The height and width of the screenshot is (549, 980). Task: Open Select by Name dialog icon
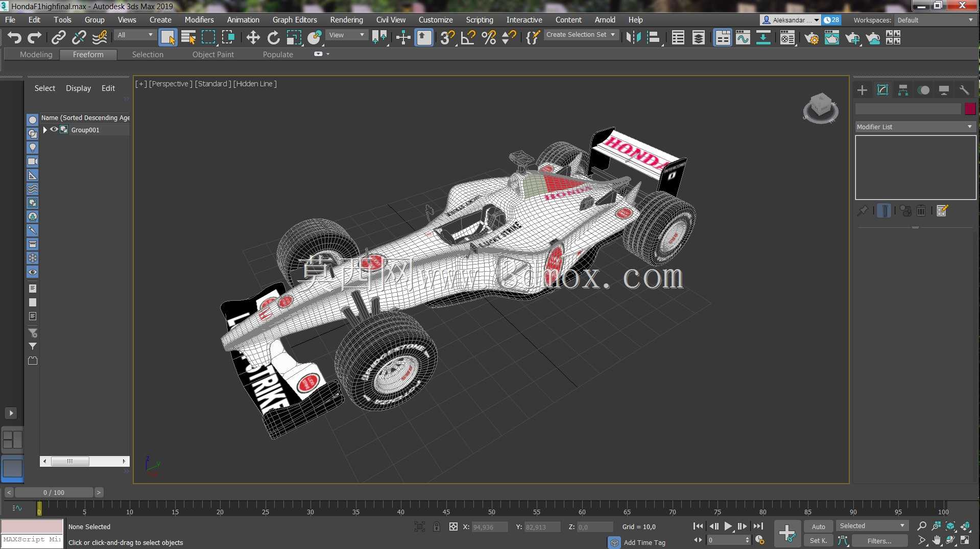(188, 38)
